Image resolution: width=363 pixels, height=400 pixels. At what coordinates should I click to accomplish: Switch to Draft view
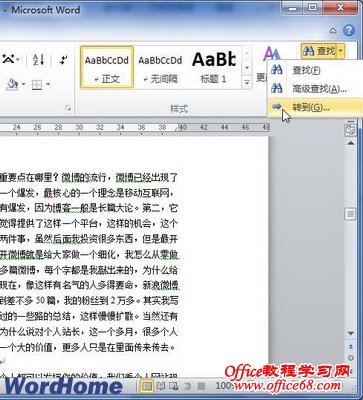(x=201, y=387)
